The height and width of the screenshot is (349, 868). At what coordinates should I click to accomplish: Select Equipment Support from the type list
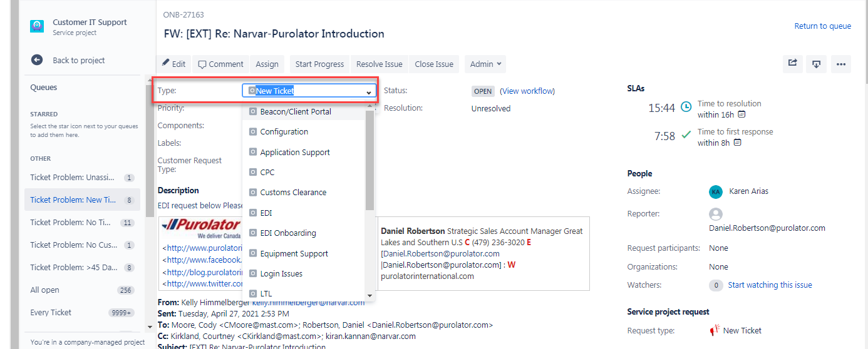point(303,253)
